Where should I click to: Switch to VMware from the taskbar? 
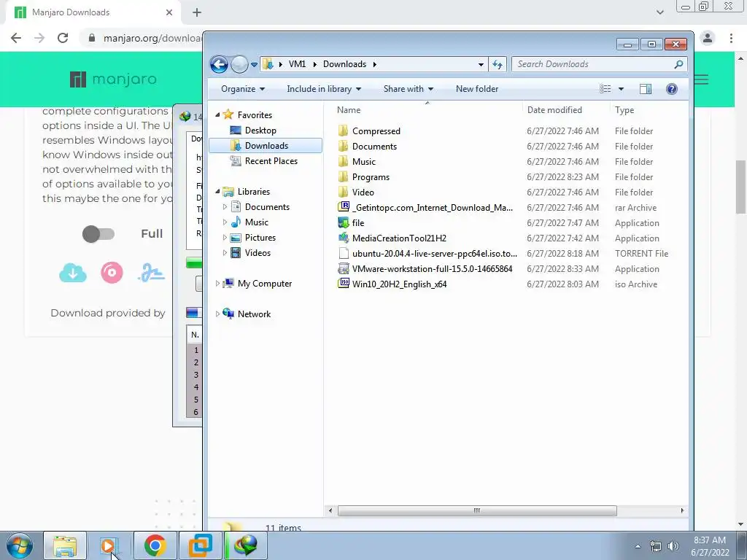click(200, 545)
